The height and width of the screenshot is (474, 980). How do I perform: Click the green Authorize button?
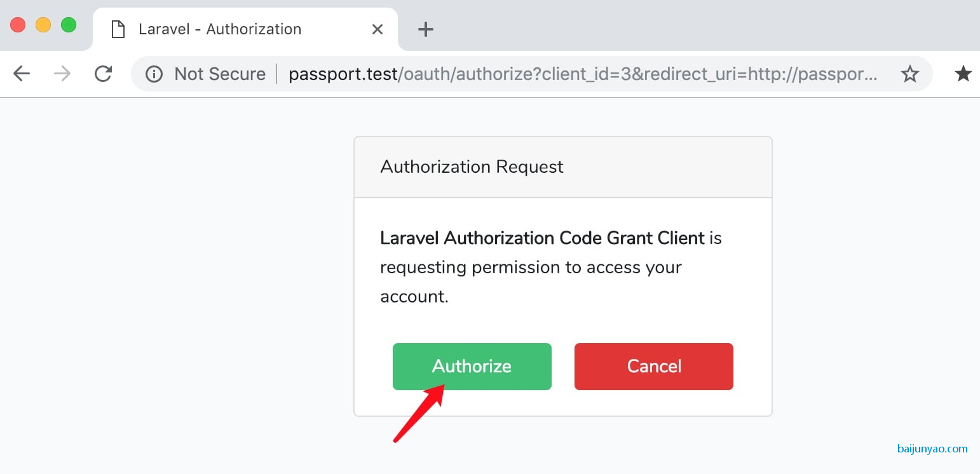click(x=472, y=367)
